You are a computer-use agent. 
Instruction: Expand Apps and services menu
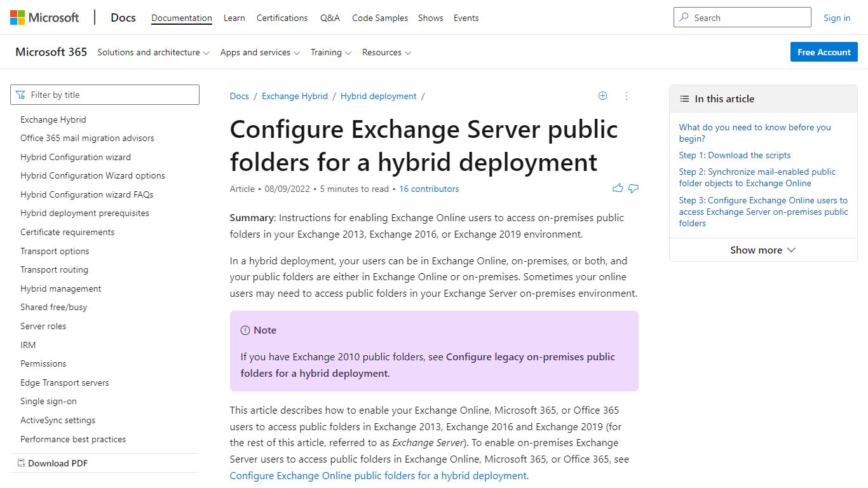click(260, 53)
